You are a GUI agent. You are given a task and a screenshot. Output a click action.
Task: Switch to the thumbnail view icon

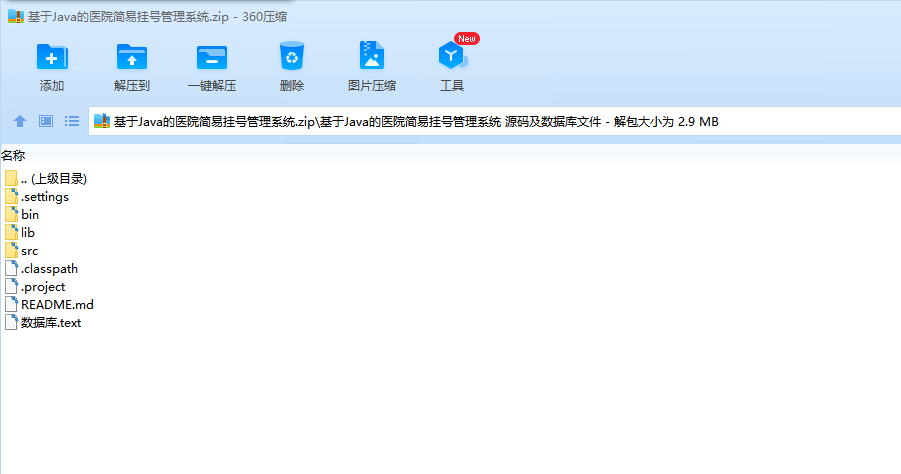tap(46, 121)
